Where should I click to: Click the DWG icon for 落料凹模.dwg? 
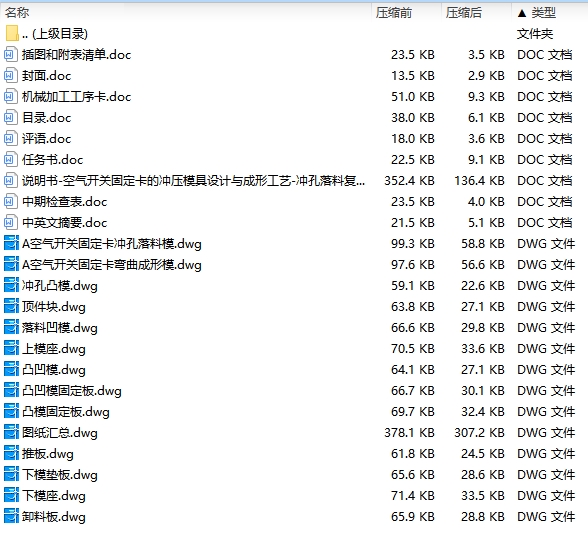point(11,327)
